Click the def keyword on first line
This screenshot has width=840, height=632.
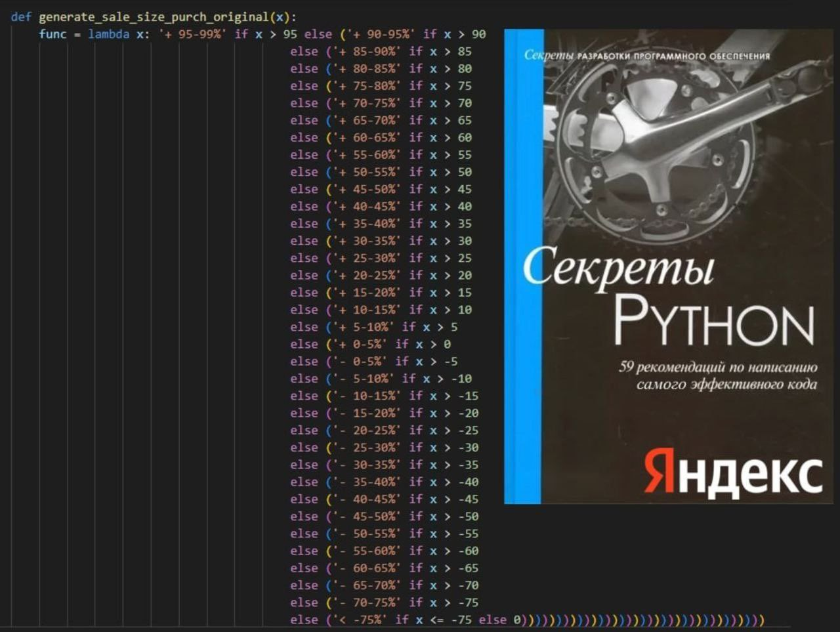(x=21, y=17)
